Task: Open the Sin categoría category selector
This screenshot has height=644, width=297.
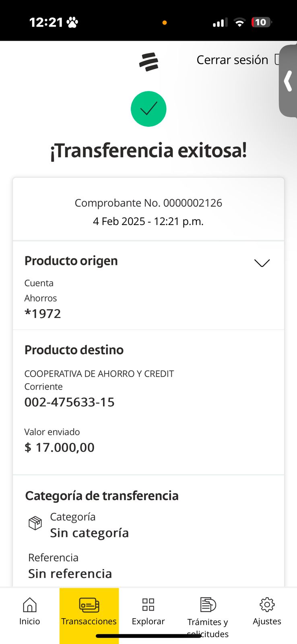Action: pos(89,533)
